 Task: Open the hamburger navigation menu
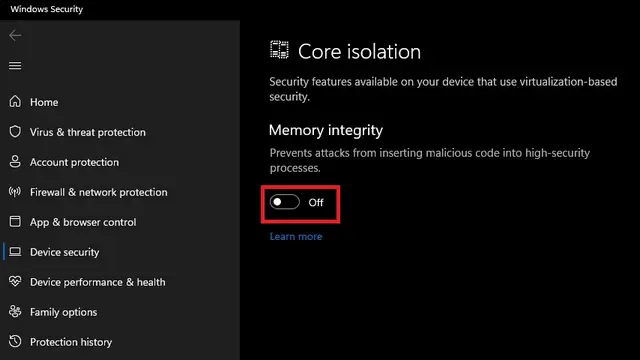click(x=15, y=66)
